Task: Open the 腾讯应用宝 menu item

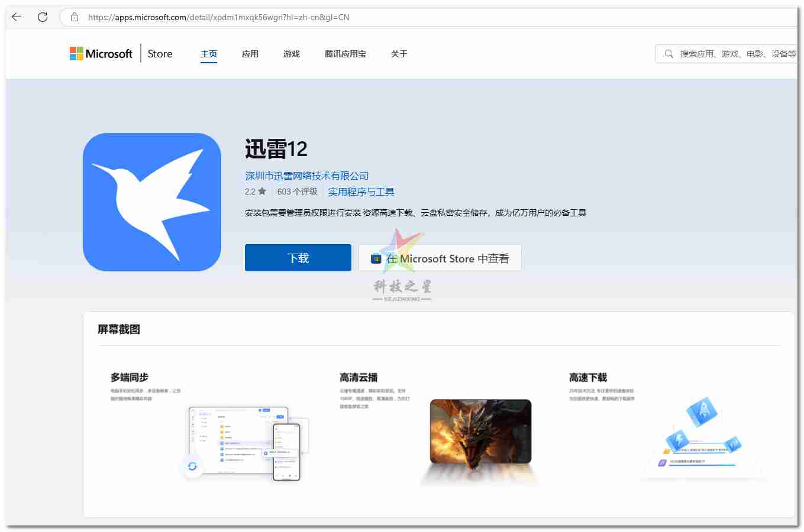Action: pos(346,53)
